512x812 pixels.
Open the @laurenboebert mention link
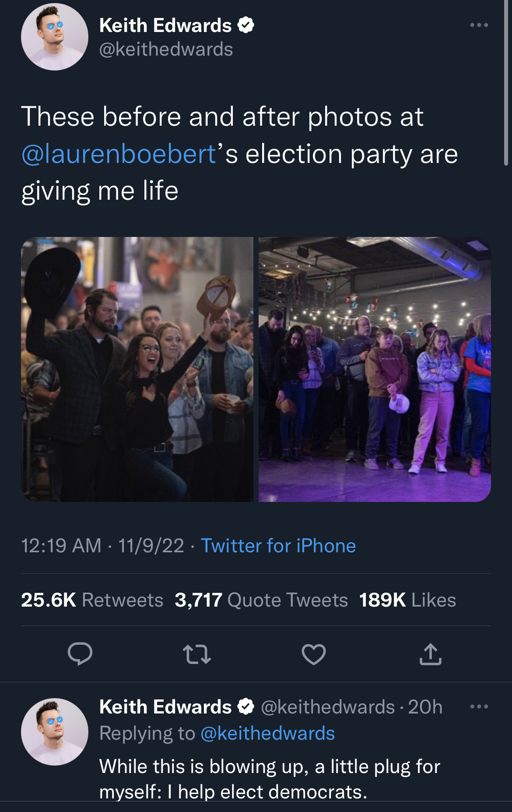[119, 154]
